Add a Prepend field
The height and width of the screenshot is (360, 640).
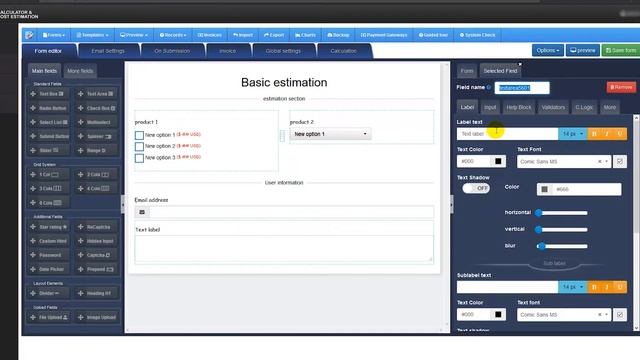pos(97,269)
